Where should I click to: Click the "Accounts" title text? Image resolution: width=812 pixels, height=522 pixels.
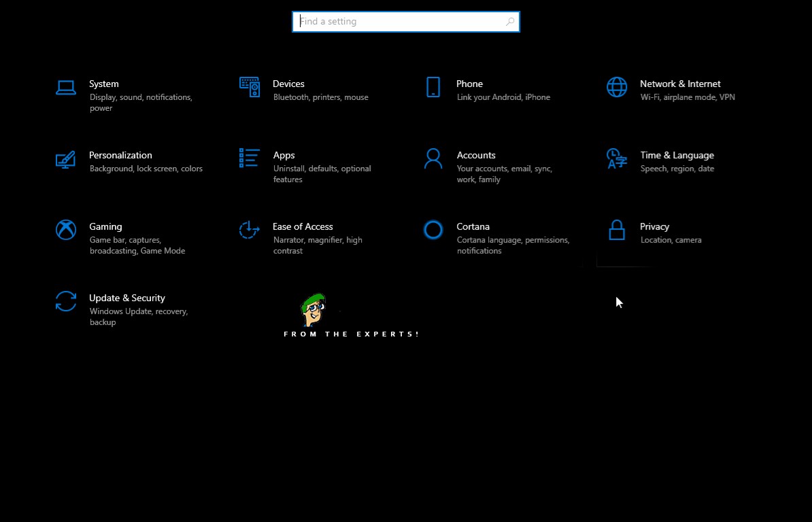click(x=476, y=155)
